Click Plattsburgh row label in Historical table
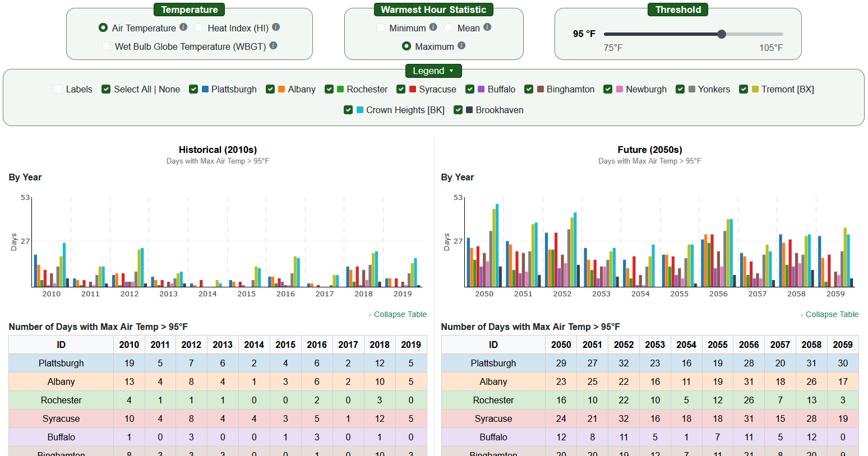This screenshot has width=868, height=456. pyautogui.click(x=61, y=363)
